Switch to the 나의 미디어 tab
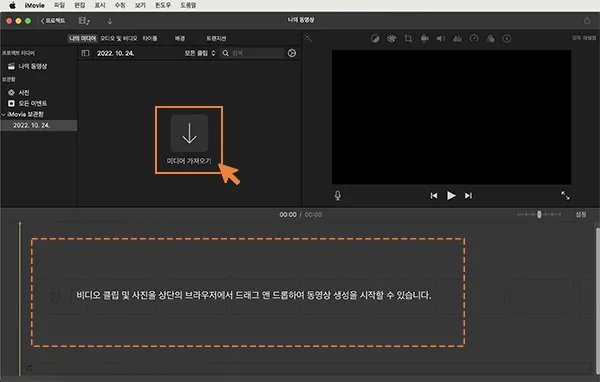 pyautogui.click(x=83, y=38)
